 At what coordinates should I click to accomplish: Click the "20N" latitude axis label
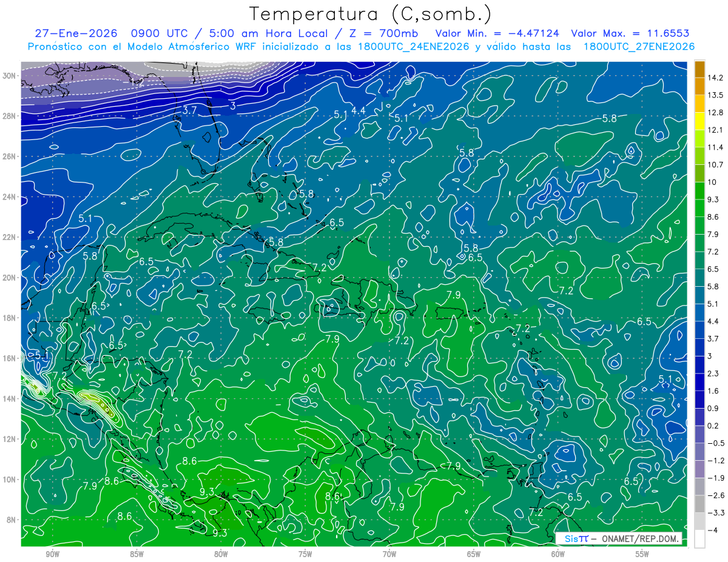click(x=10, y=278)
